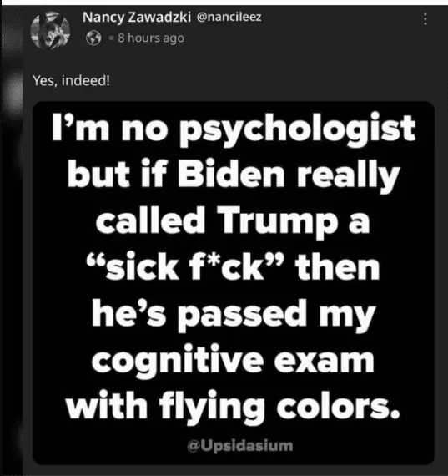Click the word 'Trump' in the image
The width and height of the screenshot is (448, 476).
pyautogui.click(x=277, y=221)
